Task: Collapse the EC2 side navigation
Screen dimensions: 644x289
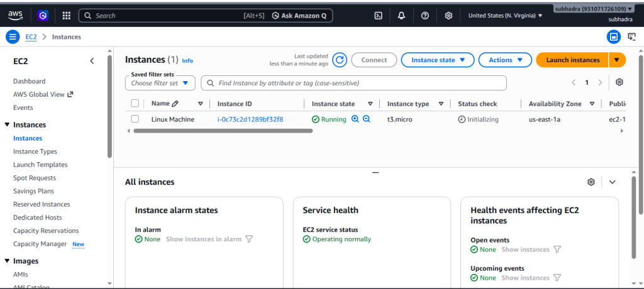Action: point(92,61)
